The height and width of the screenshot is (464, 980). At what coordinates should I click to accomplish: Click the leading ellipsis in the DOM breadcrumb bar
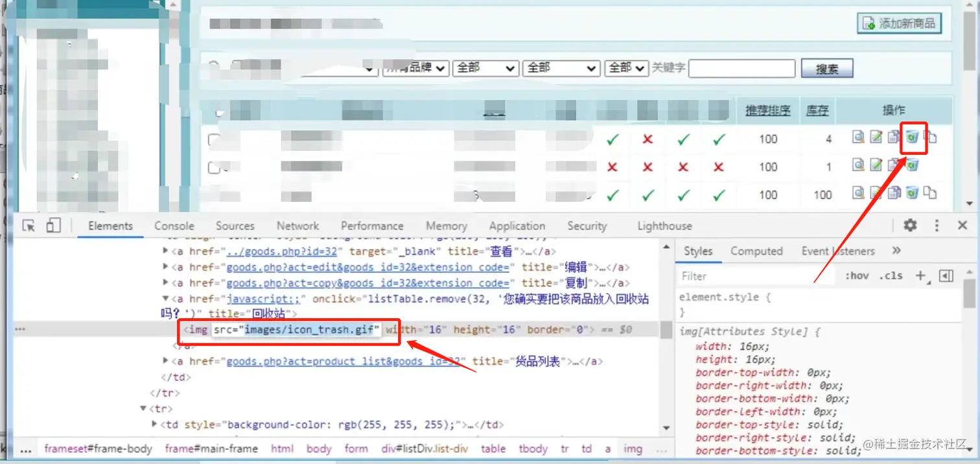(25, 449)
